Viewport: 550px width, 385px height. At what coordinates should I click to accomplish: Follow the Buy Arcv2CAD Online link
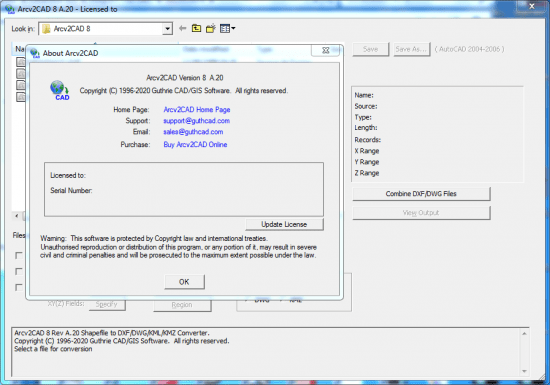195,144
